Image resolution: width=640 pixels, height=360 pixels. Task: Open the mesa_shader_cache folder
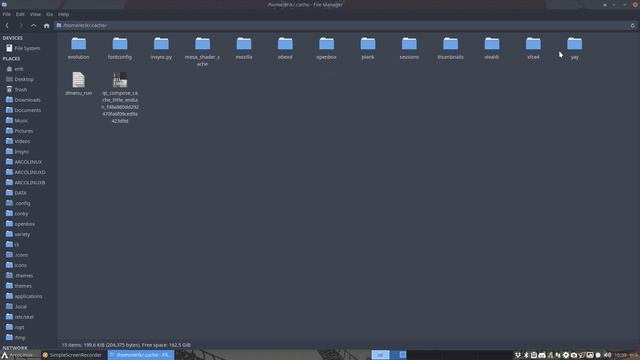[x=202, y=51]
